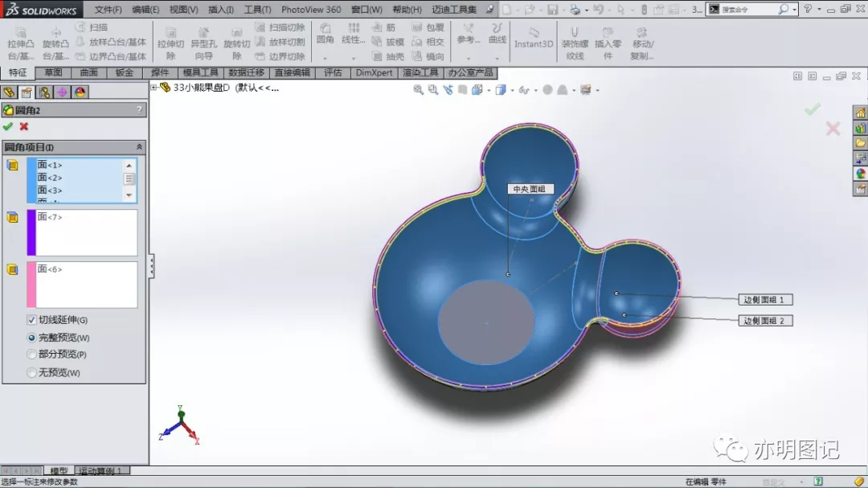The image size is (868, 488).
Task: Open the Help dropdown arrow
Action: [x=819, y=10]
